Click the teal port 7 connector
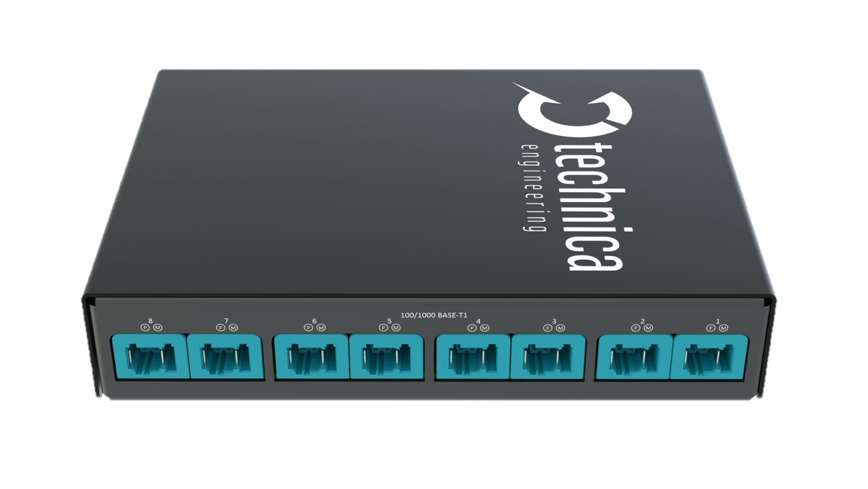The width and height of the screenshot is (868, 489). coord(225,356)
